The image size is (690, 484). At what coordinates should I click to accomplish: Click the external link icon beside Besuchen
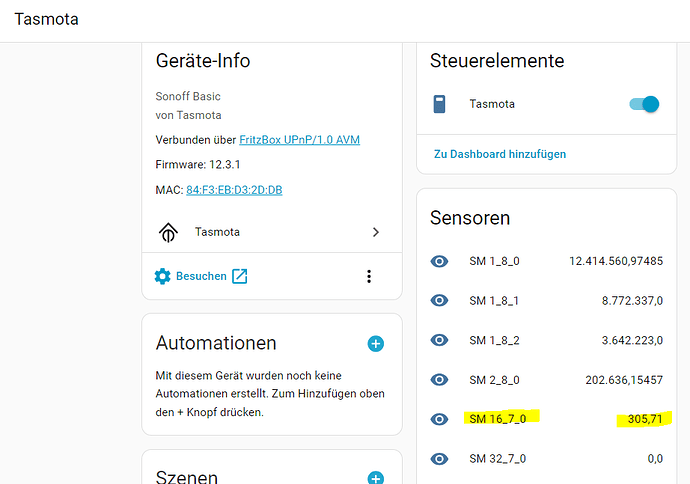[240, 276]
